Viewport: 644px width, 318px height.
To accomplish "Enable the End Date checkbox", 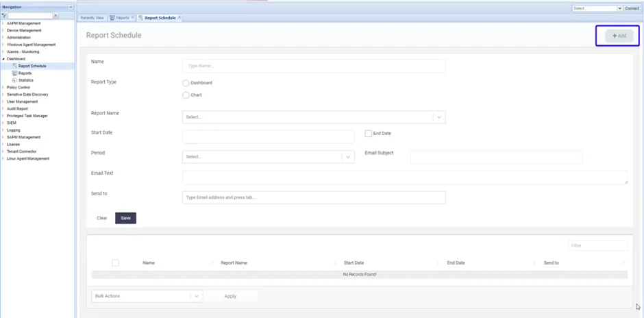I will (368, 134).
